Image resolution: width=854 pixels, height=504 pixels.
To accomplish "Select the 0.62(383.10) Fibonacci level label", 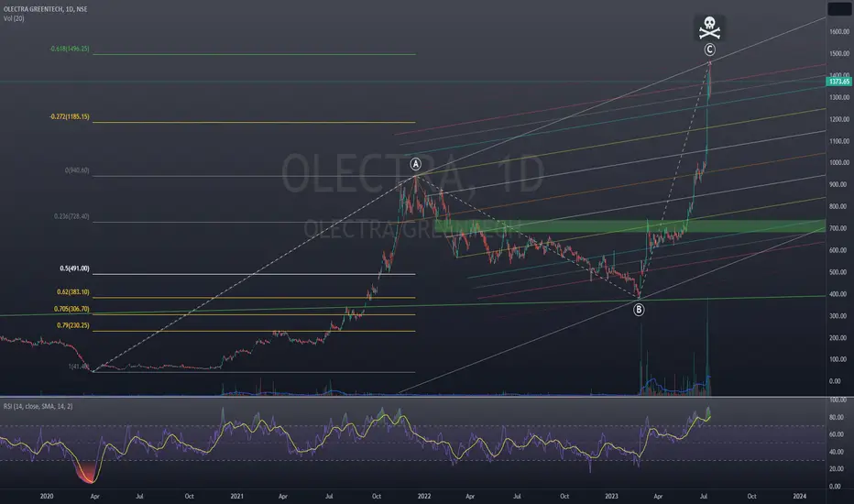I will 73,292.
